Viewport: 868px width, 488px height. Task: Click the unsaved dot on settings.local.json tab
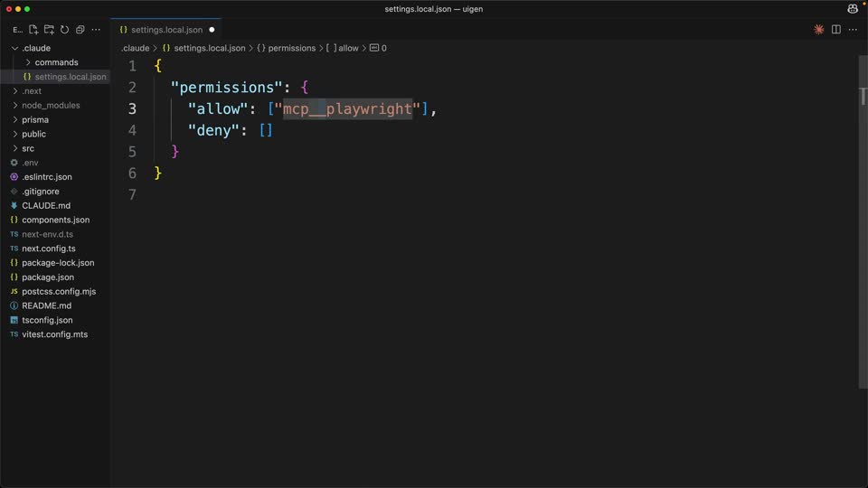pyautogui.click(x=212, y=30)
